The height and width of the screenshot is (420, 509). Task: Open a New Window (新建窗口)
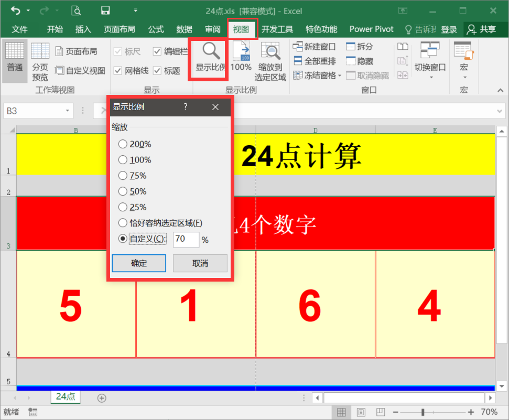(x=314, y=47)
